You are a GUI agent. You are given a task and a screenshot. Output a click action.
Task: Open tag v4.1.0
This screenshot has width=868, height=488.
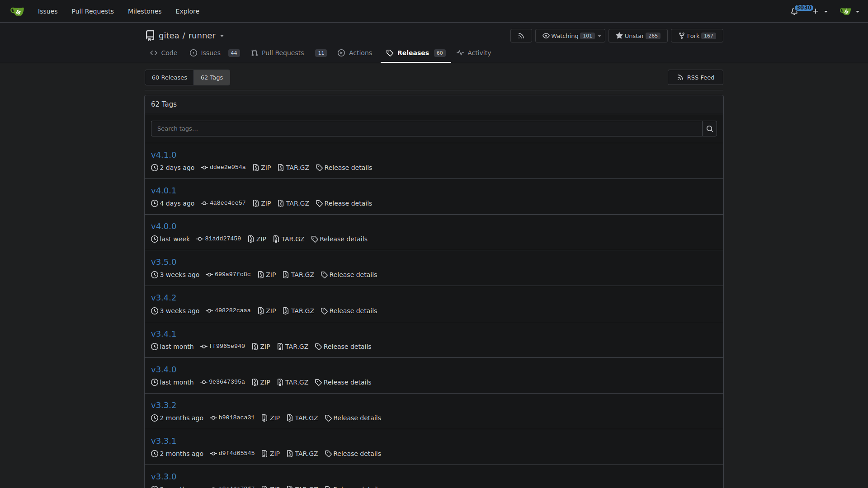164,155
